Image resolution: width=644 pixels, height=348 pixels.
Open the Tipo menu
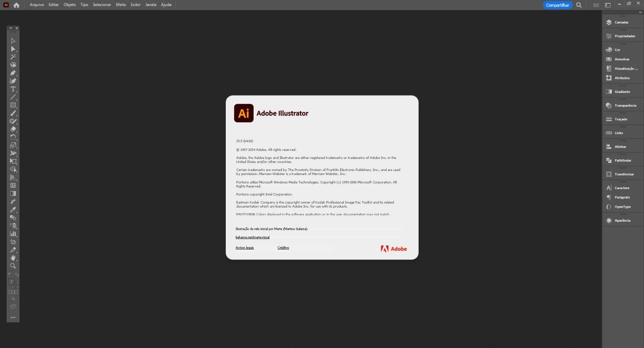pos(84,5)
